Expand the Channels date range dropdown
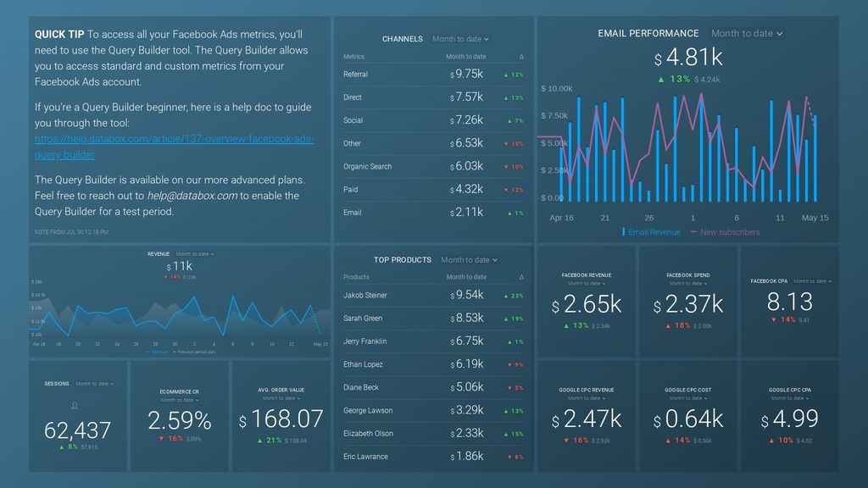Viewport: 868px width, 488px height. [x=460, y=39]
